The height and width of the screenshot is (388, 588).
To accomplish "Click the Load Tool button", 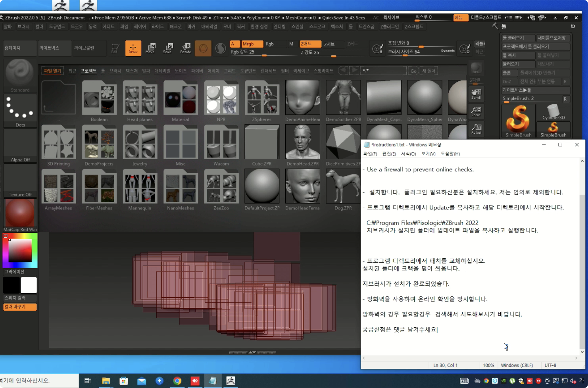I will tap(518, 38).
